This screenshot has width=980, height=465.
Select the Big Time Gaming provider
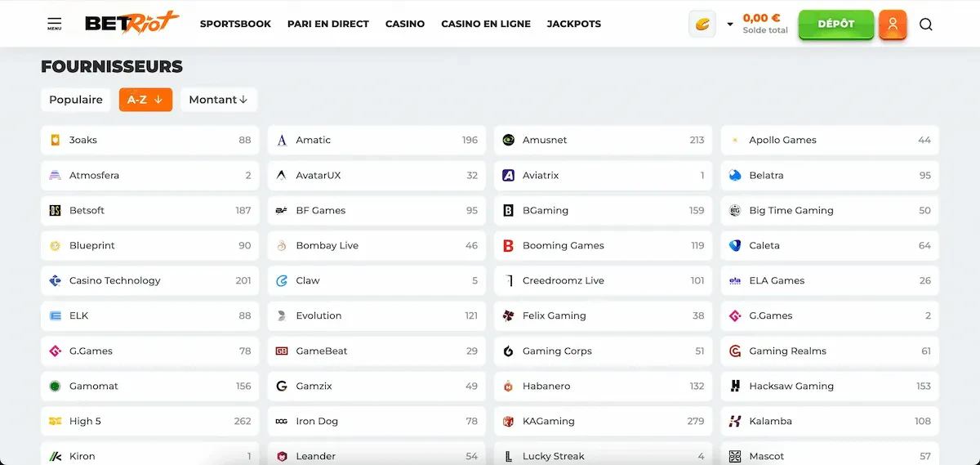(x=830, y=210)
